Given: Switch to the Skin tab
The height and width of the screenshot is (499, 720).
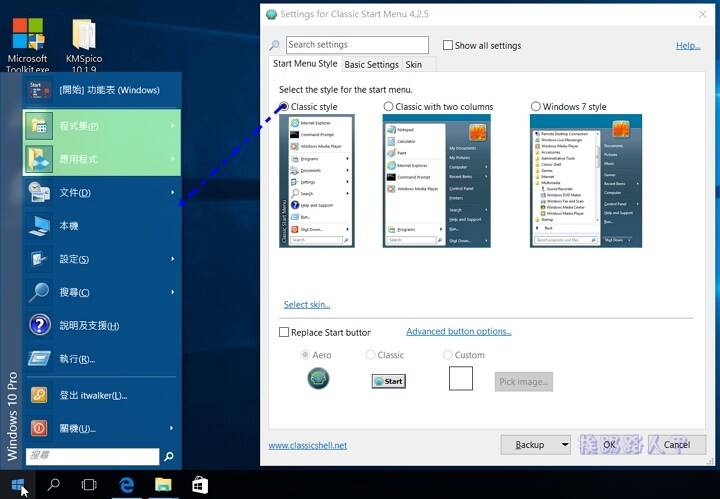Looking at the screenshot, I should point(413,65).
